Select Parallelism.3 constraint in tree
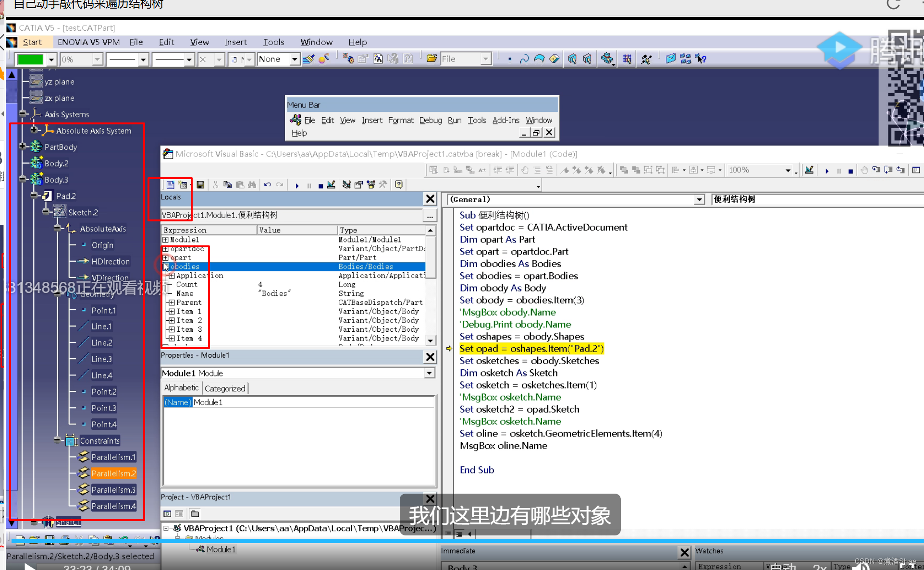The height and width of the screenshot is (570, 924). pos(113,490)
